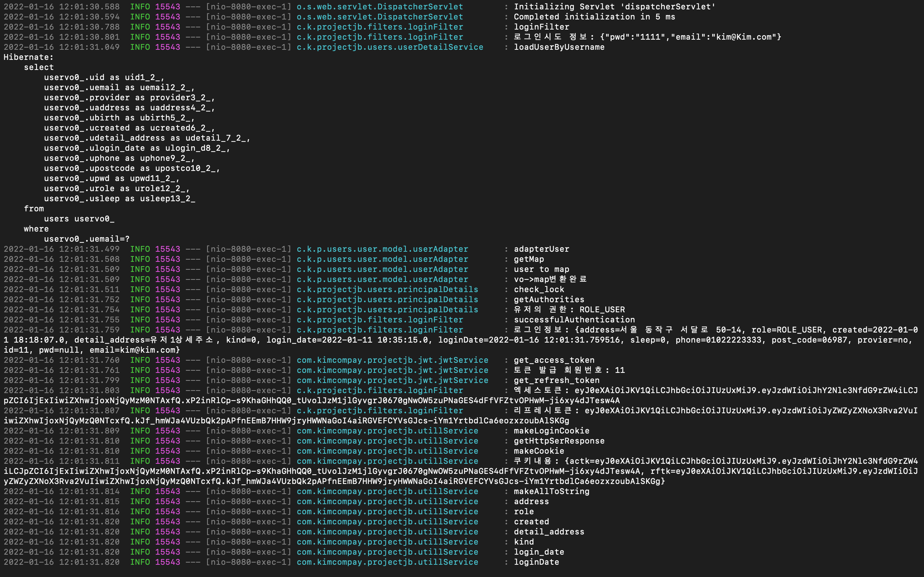Click the 'Hibernate:' log header text

pyautogui.click(x=29, y=57)
